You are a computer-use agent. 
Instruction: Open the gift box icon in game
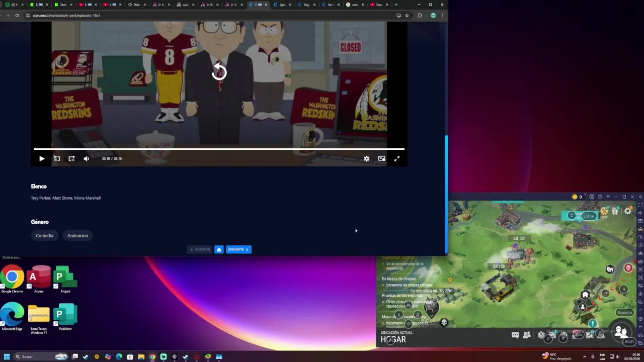[615, 211]
